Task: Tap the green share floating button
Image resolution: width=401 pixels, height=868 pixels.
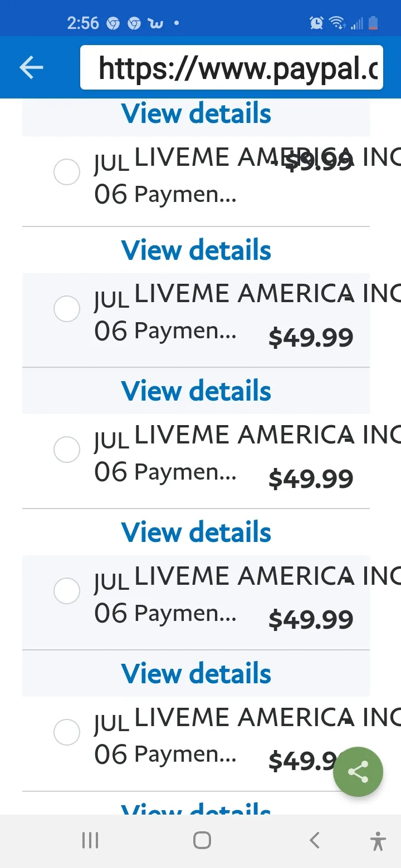Action: pyautogui.click(x=358, y=772)
